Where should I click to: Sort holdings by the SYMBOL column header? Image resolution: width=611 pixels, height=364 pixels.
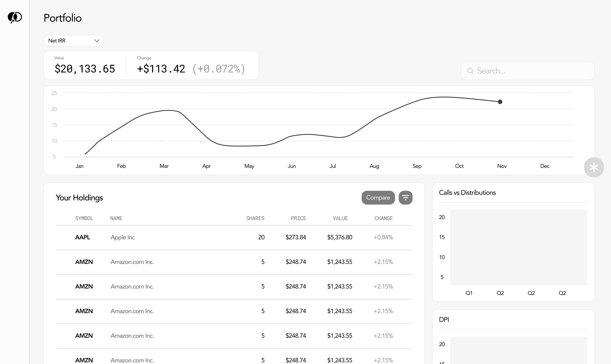(84, 218)
